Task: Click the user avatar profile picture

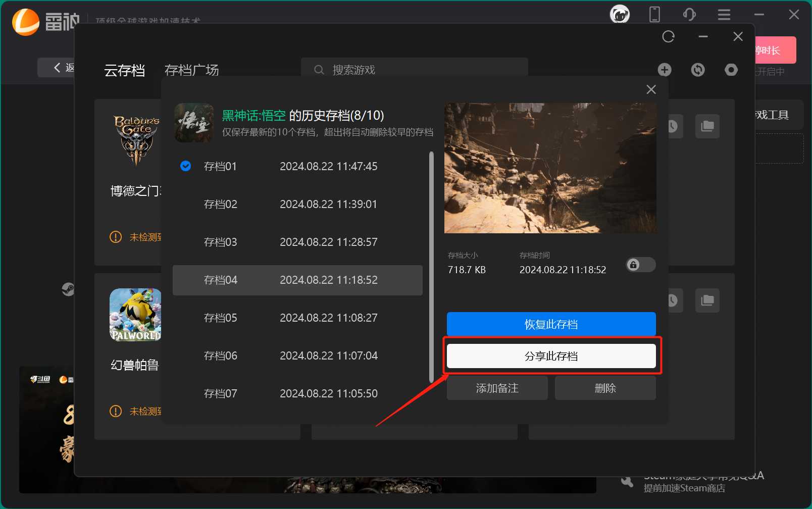Action: [620, 15]
